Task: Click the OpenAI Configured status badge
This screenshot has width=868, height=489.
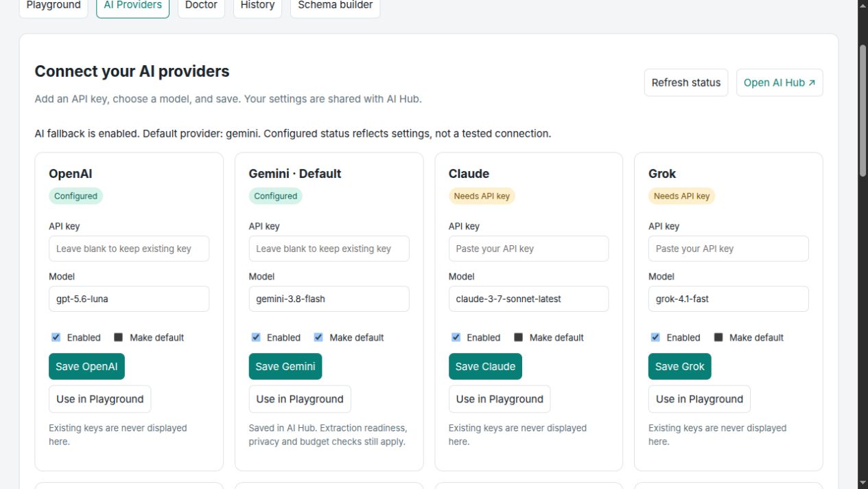Action: (x=75, y=196)
